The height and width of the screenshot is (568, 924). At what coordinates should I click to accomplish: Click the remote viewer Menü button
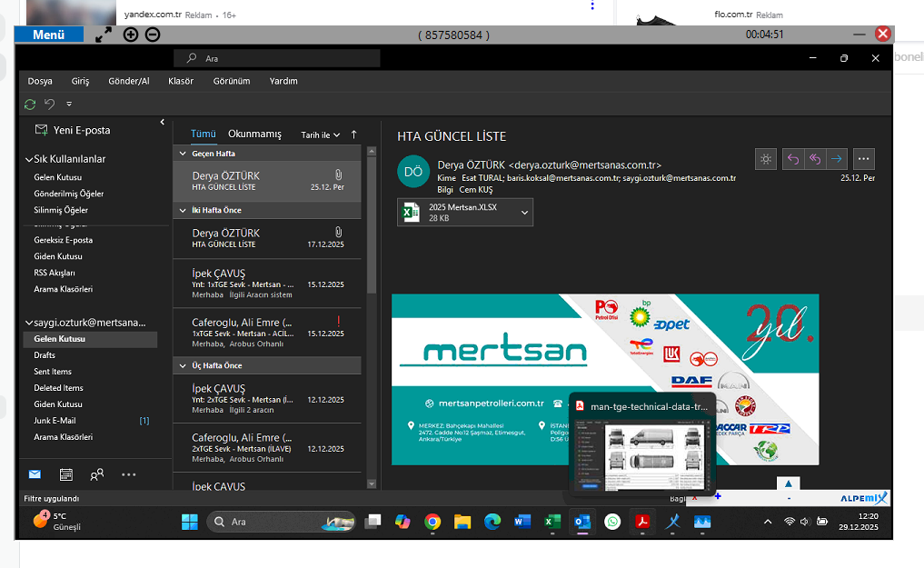[x=49, y=35]
